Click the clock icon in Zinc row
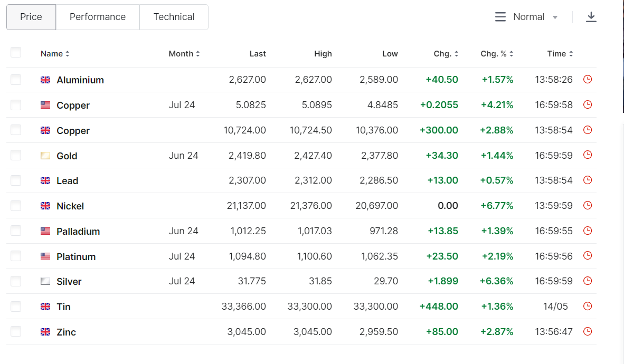Viewport: 624px width, 364px height. click(588, 331)
